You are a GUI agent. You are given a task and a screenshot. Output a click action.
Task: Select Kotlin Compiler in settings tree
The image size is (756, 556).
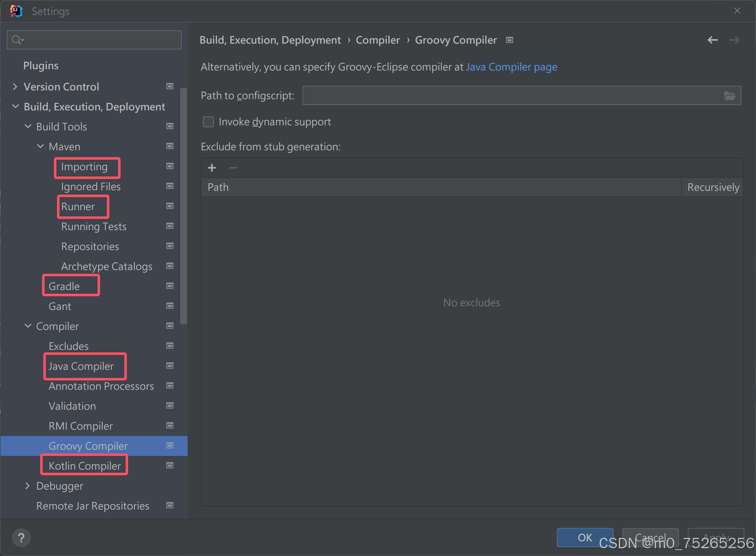point(84,466)
